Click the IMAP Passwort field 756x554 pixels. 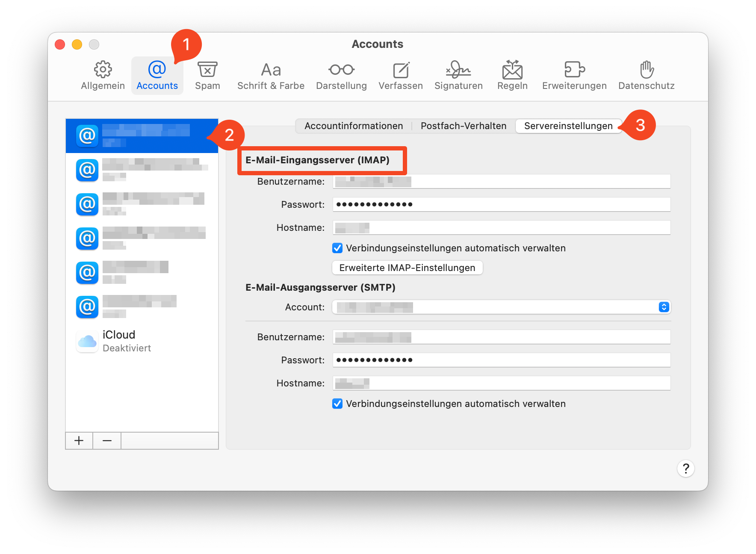(x=502, y=204)
